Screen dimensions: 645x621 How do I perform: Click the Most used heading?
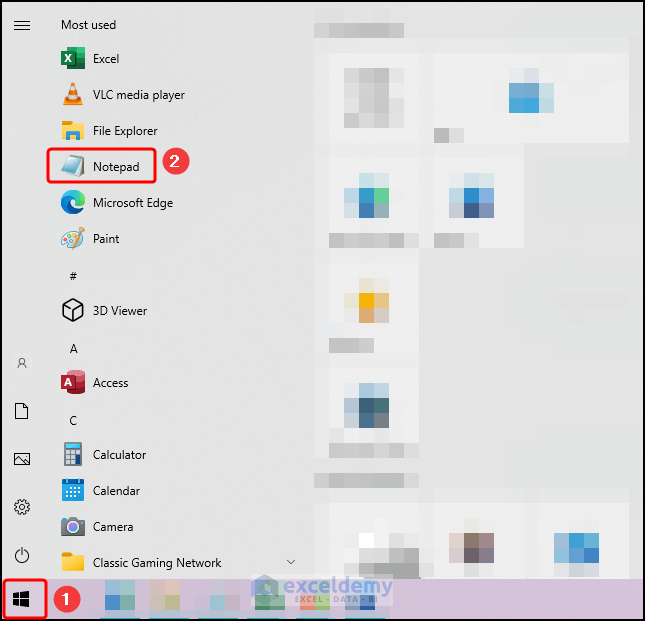(88, 25)
